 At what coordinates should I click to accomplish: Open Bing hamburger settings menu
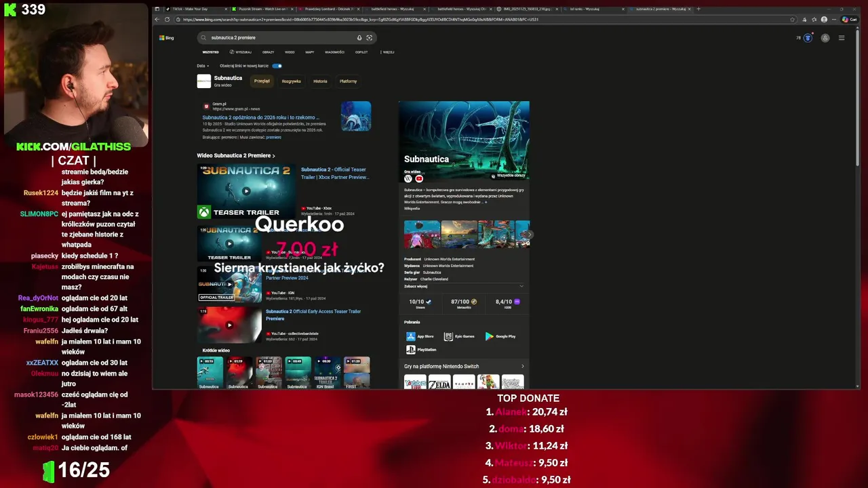click(x=842, y=38)
